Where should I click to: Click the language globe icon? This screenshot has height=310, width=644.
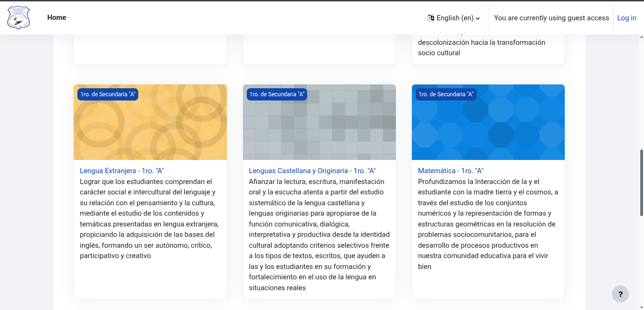pyautogui.click(x=430, y=17)
